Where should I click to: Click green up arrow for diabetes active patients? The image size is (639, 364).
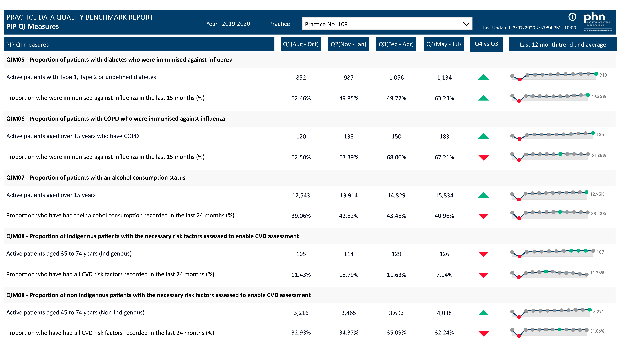[x=483, y=77]
